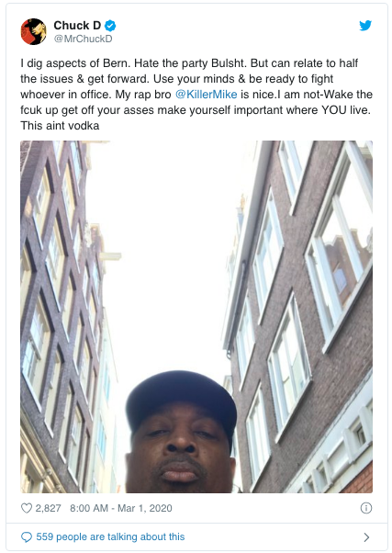Click the Mar 1, 2020 date

(x=145, y=508)
